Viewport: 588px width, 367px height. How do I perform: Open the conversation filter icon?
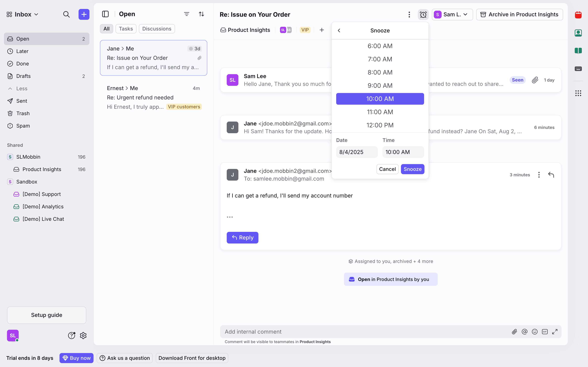click(186, 14)
